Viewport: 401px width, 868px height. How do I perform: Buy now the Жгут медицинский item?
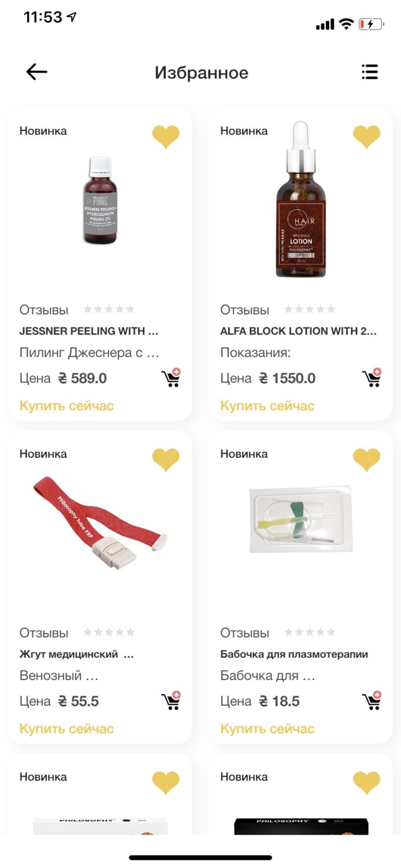(x=67, y=729)
